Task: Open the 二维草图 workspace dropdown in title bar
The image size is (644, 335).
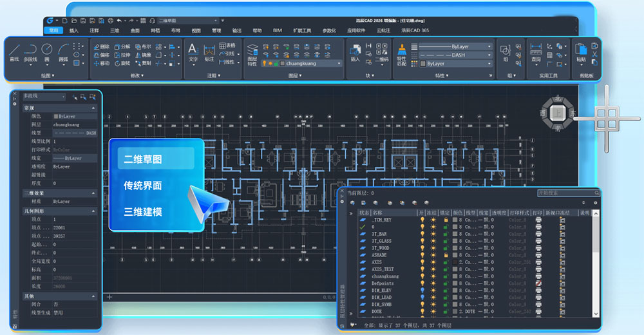Action: tap(188, 21)
